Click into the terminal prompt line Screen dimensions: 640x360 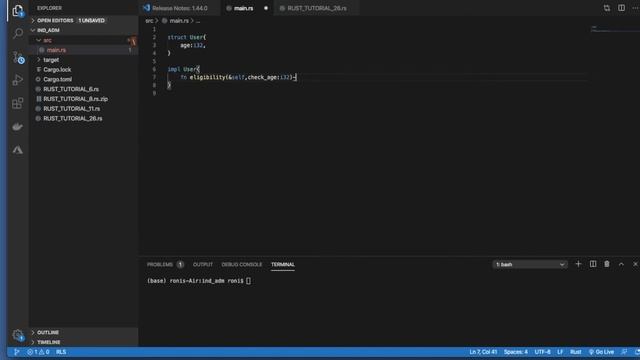199,281
